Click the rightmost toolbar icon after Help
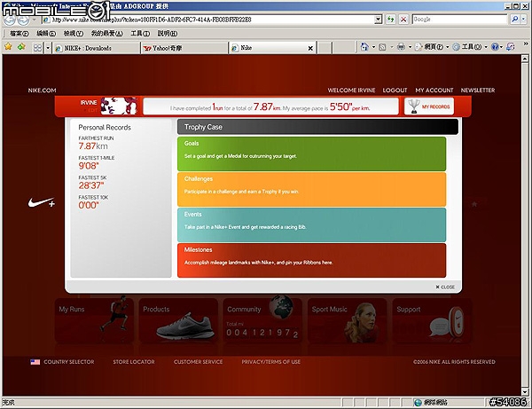The image size is (532, 409). [x=511, y=47]
